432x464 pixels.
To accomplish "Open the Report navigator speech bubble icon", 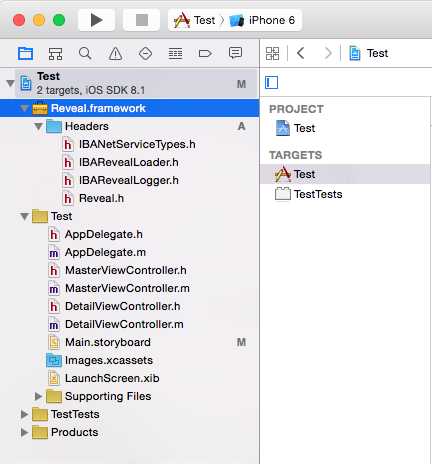I will [x=235, y=53].
